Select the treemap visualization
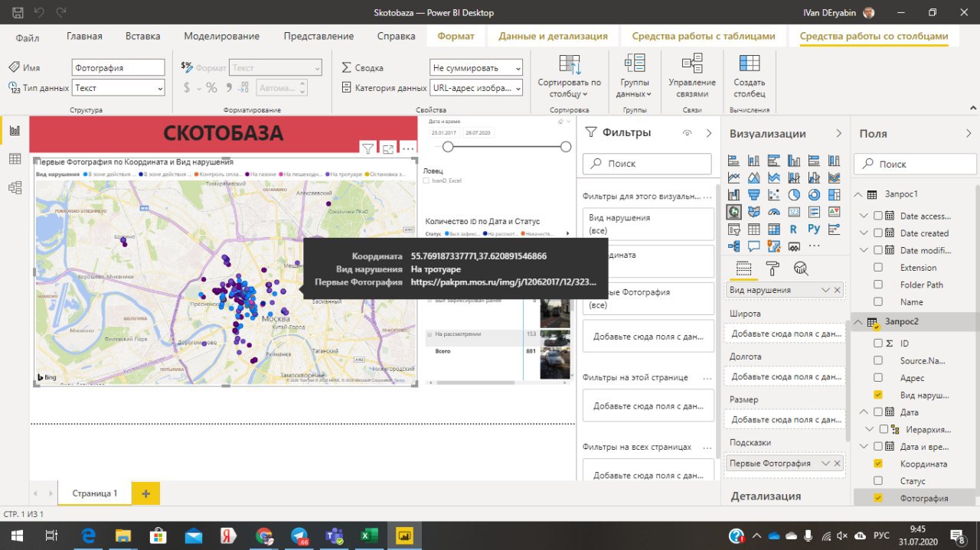The width and height of the screenshot is (980, 550). (x=834, y=194)
